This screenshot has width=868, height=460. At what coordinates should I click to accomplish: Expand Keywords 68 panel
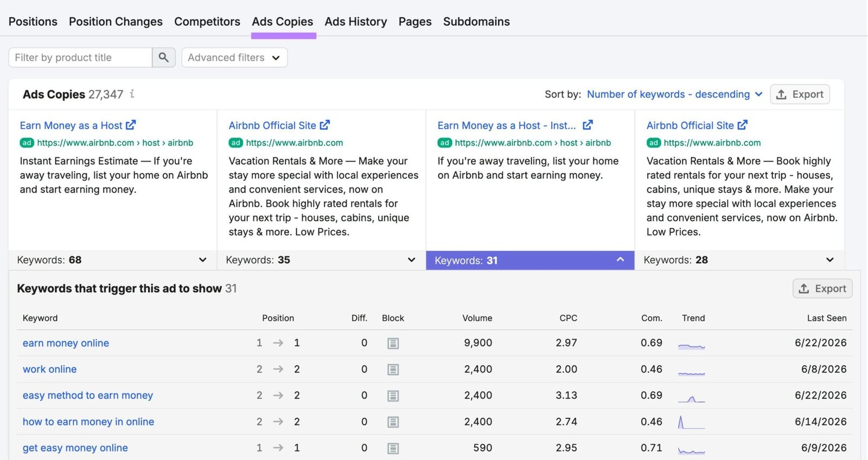click(x=112, y=260)
